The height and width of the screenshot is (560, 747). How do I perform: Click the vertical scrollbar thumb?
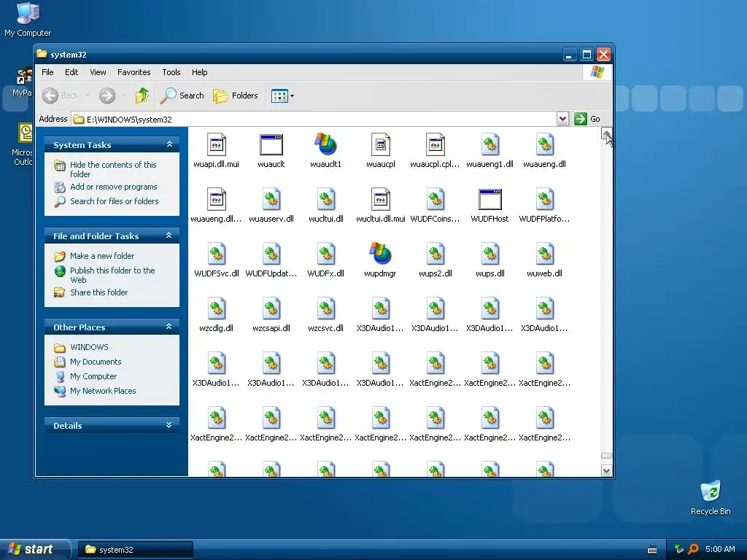click(x=606, y=456)
